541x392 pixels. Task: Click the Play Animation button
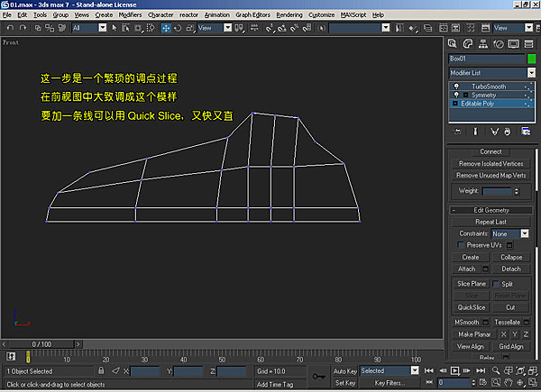tap(455, 370)
